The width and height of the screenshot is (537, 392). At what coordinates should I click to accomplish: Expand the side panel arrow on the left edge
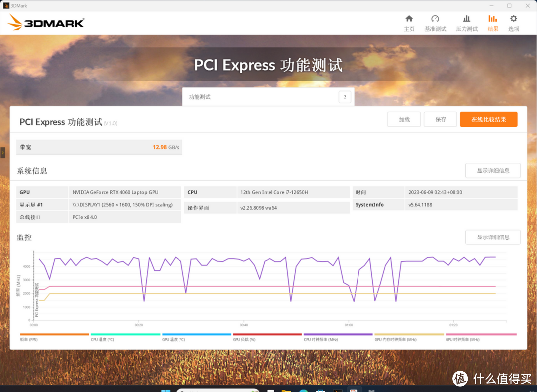click(x=3, y=152)
